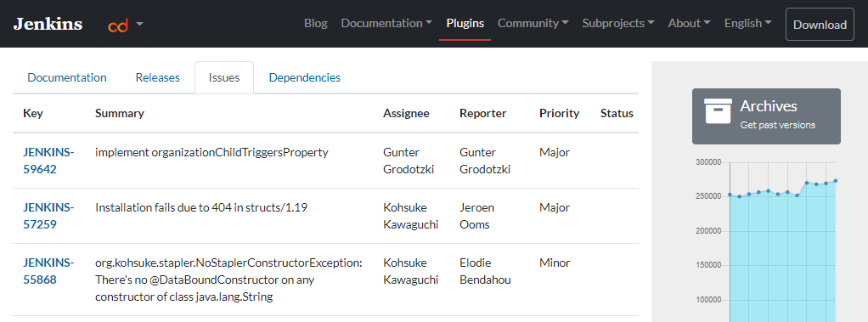Click the Archives Get past versions card
The width and height of the screenshot is (868, 322).
click(766, 116)
